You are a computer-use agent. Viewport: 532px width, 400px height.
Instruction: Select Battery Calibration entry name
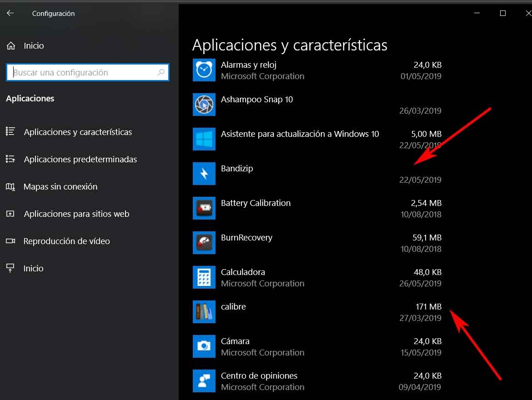[256, 203]
